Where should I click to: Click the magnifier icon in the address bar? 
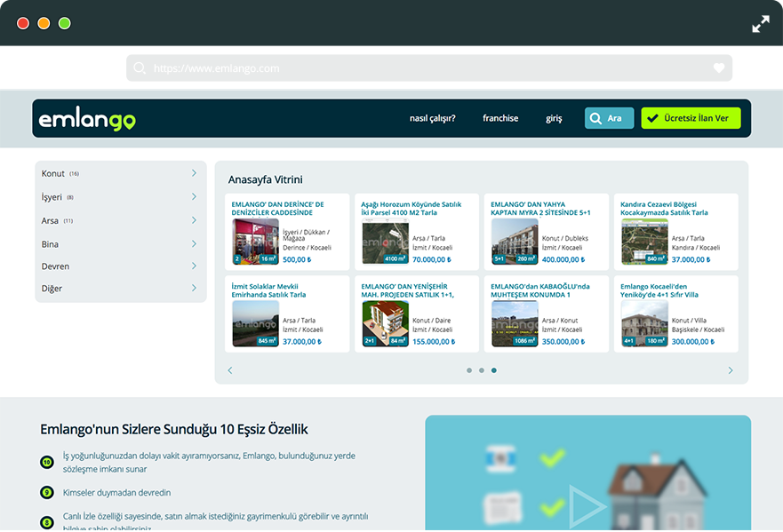(140, 67)
